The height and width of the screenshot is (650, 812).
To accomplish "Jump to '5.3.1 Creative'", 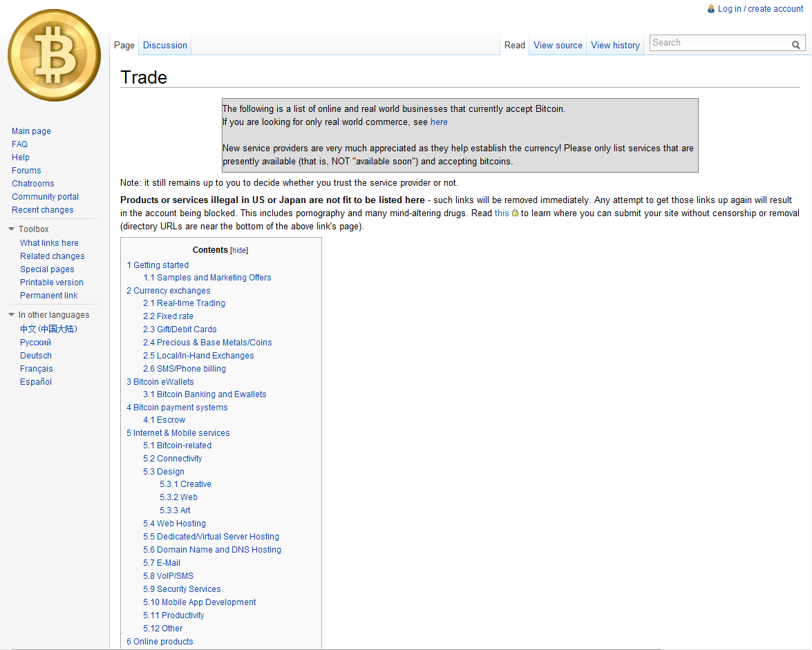I will click(x=186, y=484).
